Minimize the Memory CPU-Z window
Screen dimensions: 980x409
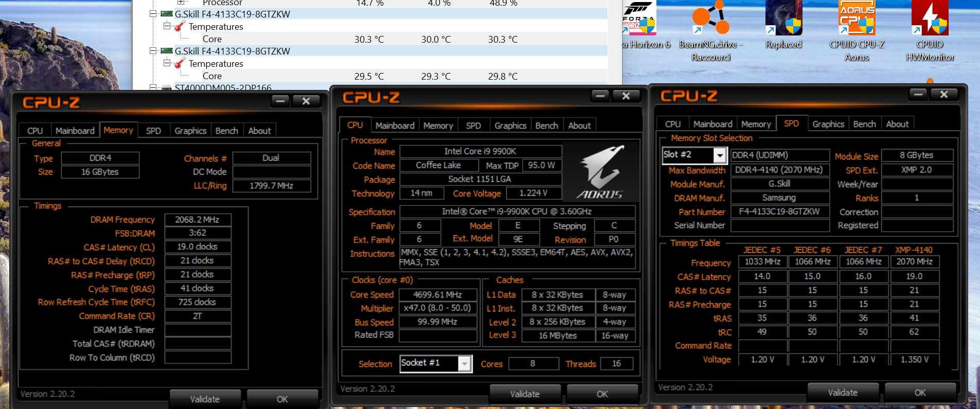coord(280,101)
